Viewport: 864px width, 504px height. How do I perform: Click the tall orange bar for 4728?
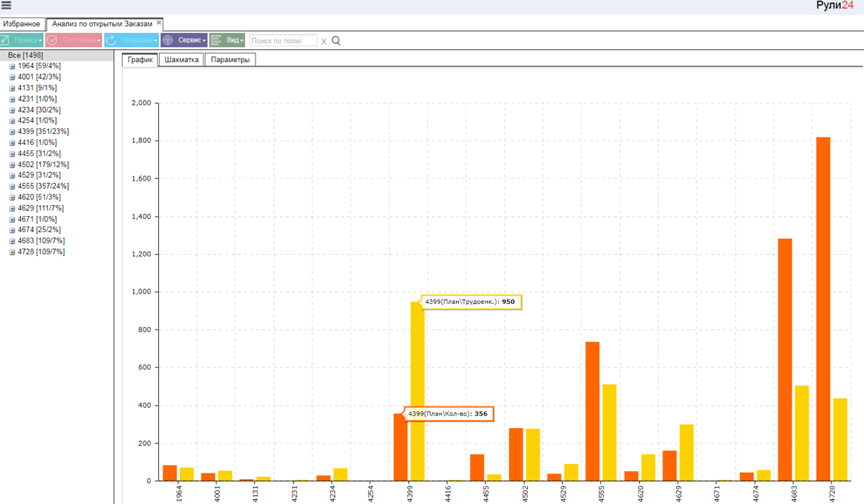(x=824, y=309)
